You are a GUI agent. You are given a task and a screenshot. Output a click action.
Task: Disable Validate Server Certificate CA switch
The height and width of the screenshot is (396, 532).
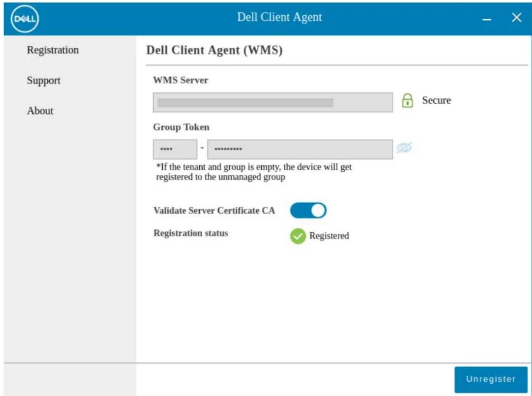[308, 211]
